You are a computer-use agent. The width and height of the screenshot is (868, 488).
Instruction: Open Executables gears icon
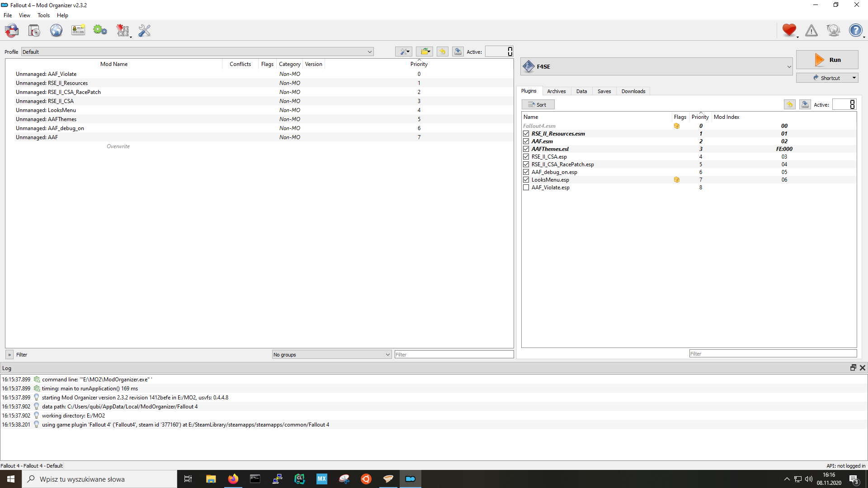pyautogui.click(x=100, y=30)
